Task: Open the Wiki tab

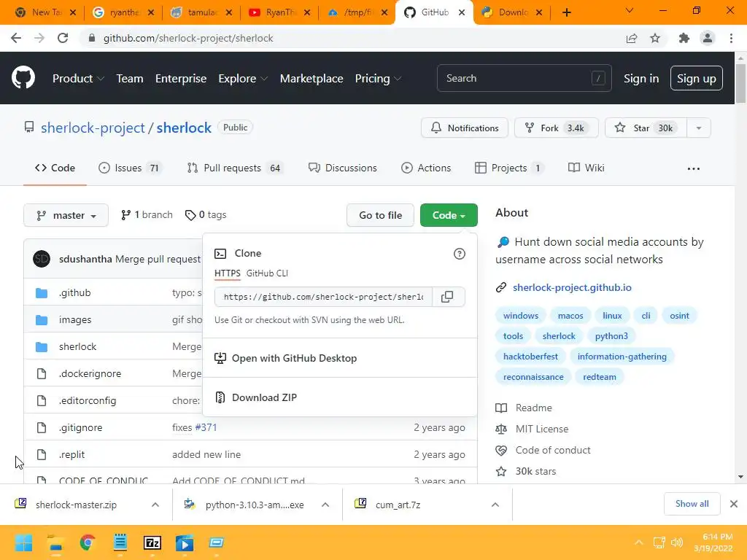Action: [586, 168]
